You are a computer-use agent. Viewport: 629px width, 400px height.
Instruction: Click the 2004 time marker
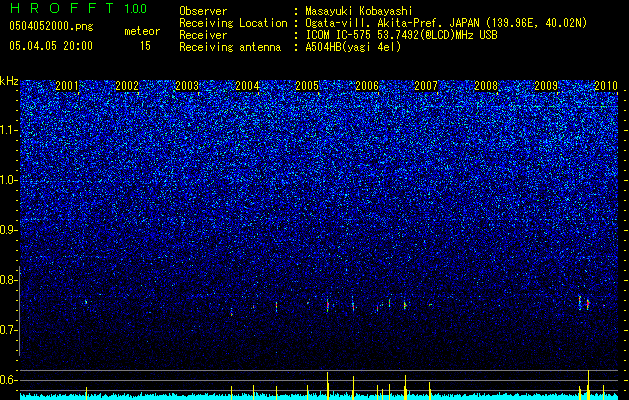tap(247, 85)
